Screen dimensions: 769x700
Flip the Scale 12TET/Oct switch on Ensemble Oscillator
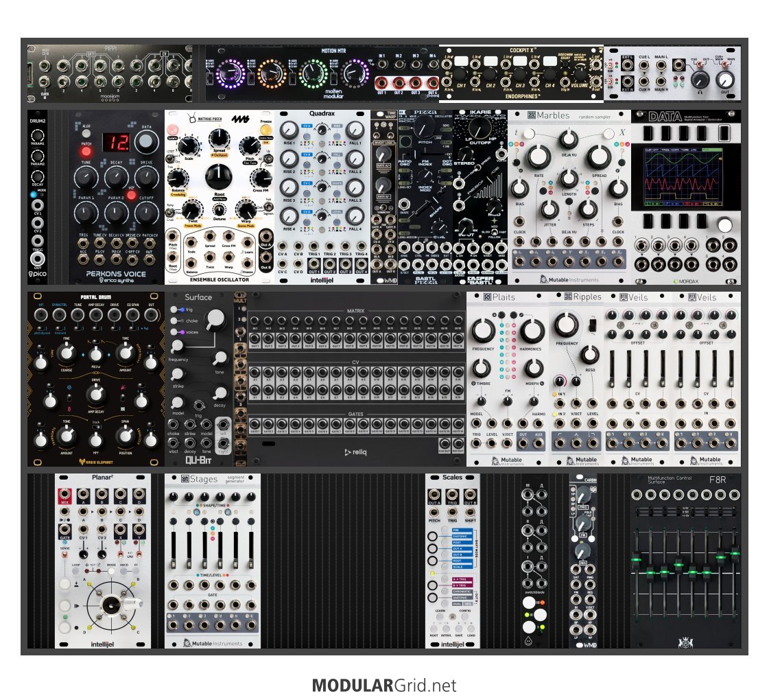point(170,158)
